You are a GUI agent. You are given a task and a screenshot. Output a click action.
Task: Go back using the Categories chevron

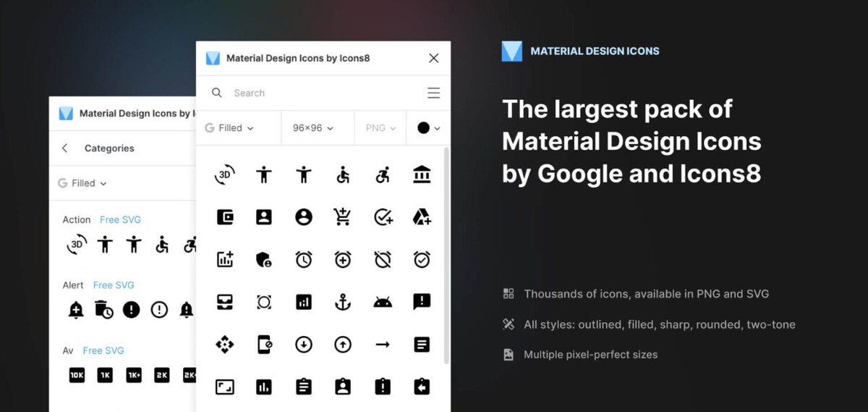(65, 148)
